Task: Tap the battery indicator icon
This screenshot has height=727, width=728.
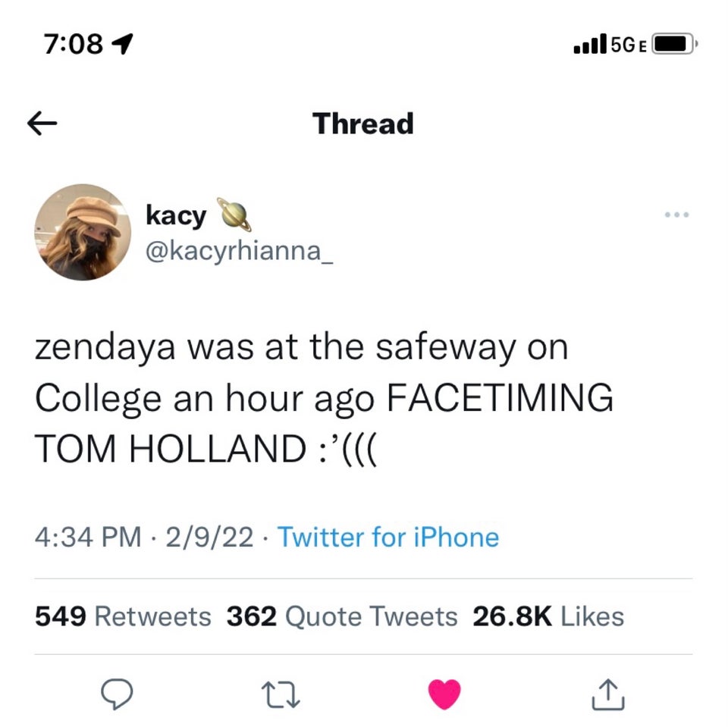Action: (674, 44)
